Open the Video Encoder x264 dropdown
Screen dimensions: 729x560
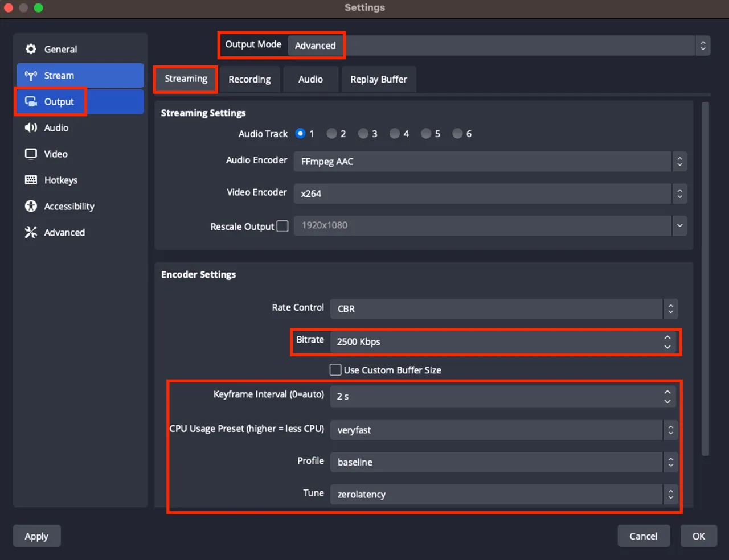click(x=490, y=193)
